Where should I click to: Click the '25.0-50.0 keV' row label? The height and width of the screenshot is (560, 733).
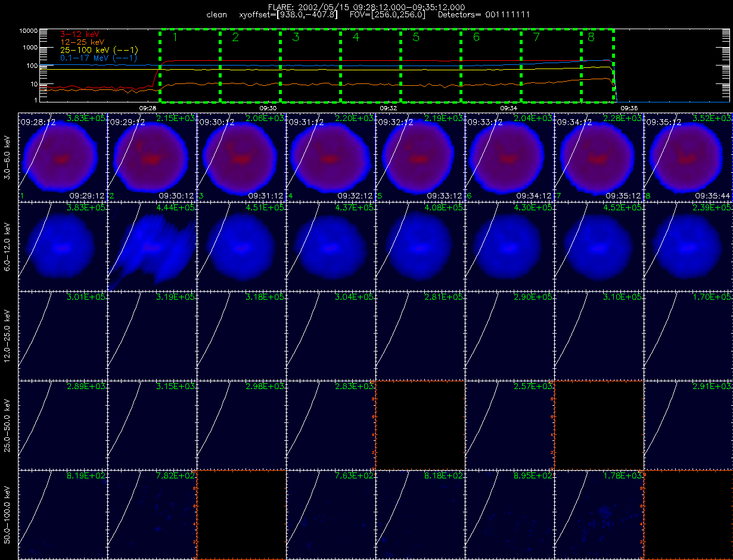(x=7, y=425)
